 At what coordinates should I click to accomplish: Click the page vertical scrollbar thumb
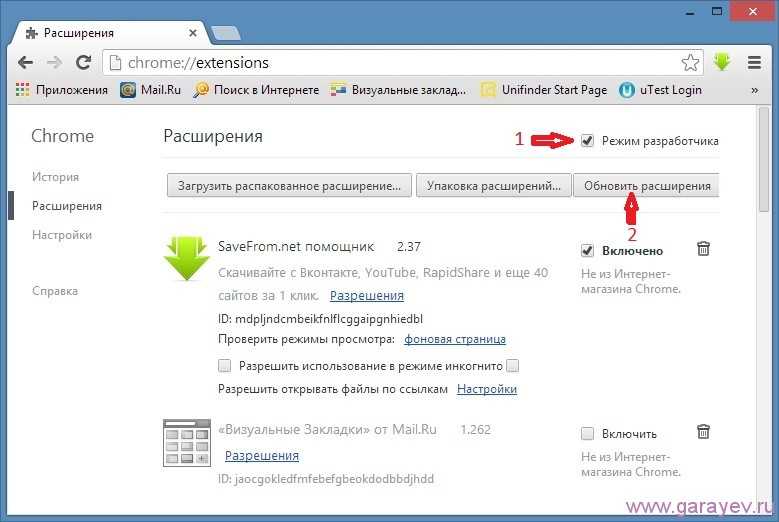click(764, 160)
